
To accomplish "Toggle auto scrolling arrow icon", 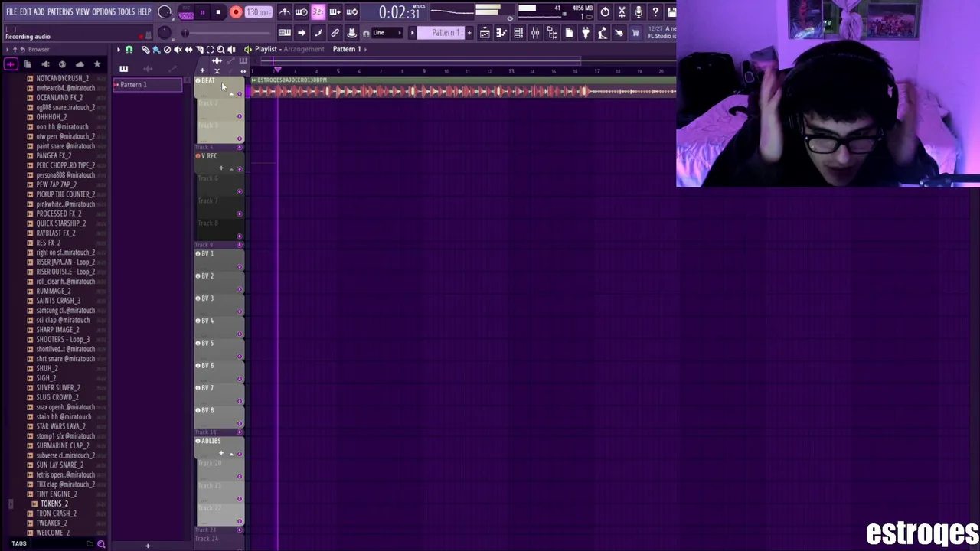I will coord(302,33).
